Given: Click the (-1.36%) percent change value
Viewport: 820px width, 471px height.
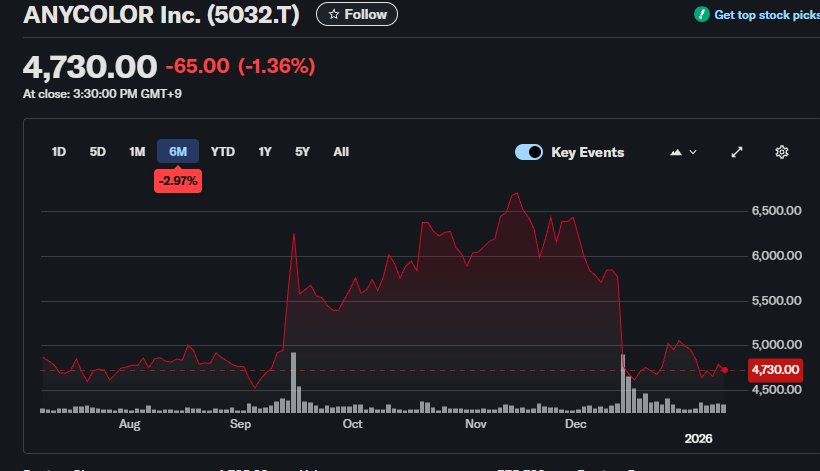Looking at the screenshot, I should (277, 66).
